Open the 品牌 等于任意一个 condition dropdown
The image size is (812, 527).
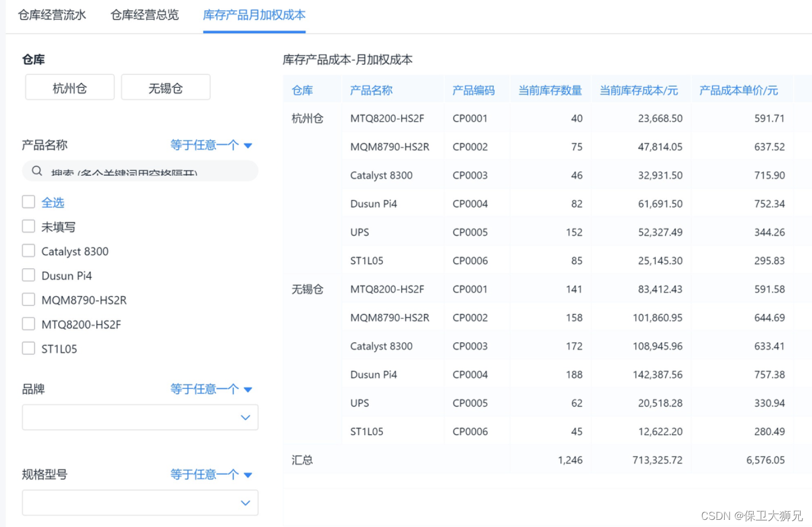pos(212,389)
